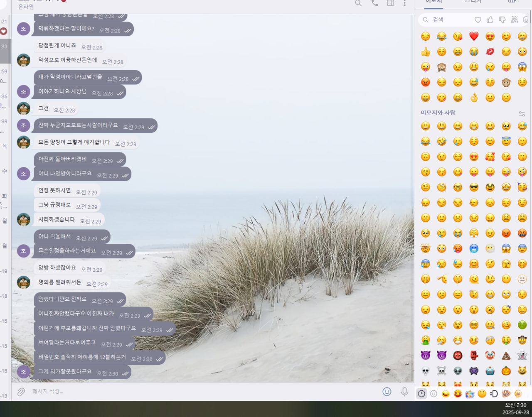
Task: Select recent emojis clock icon
Action: pos(421,394)
